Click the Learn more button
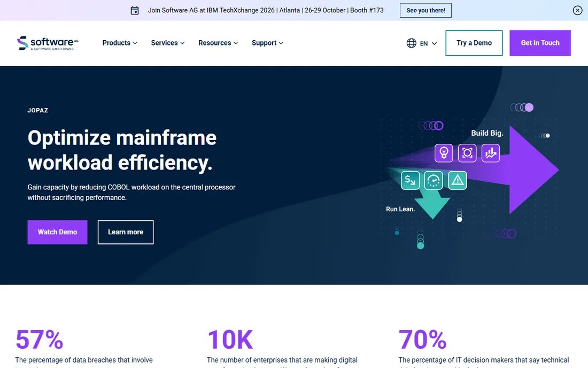 click(x=126, y=232)
